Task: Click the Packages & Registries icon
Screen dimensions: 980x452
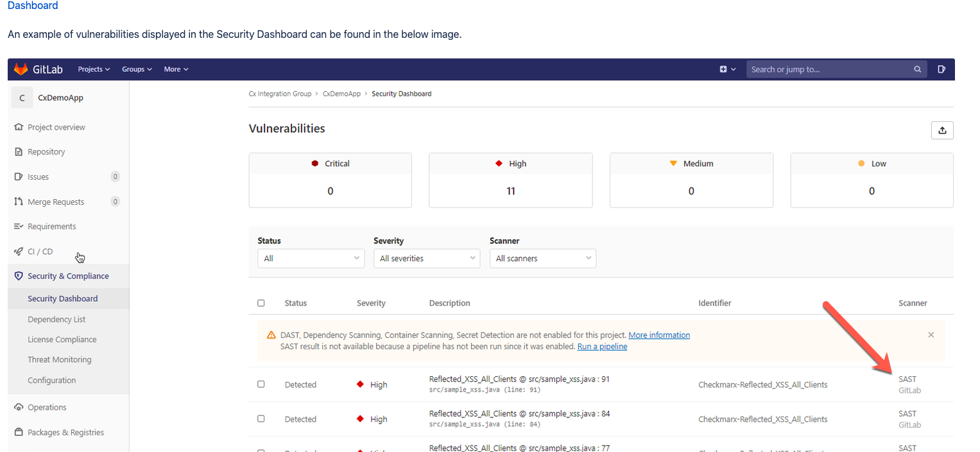Action: pos(19,432)
